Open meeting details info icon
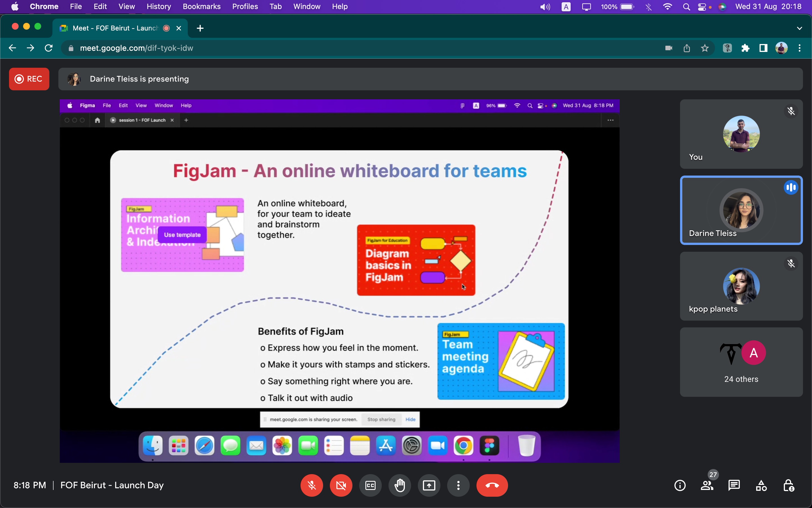This screenshot has height=508, width=812. [680, 485]
